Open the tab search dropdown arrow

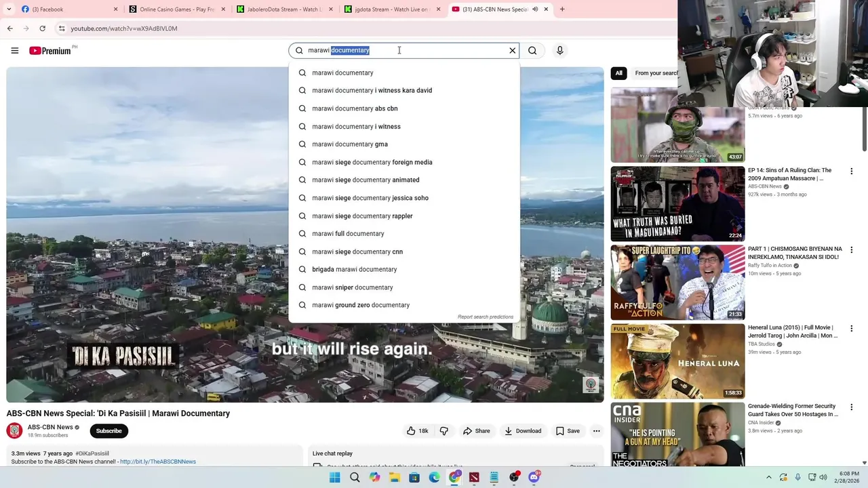[x=9, y=9]
